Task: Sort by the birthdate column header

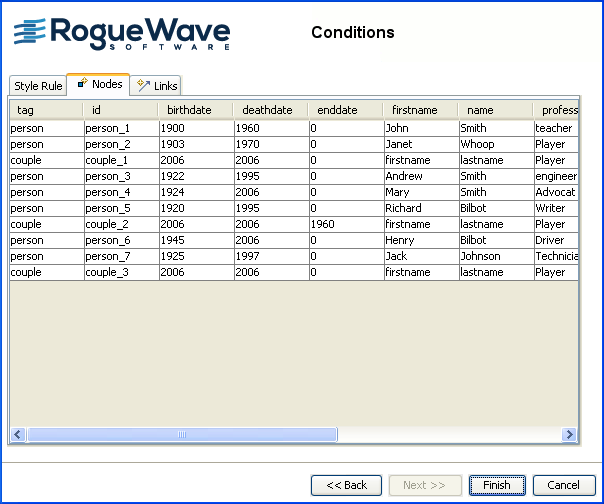Action: 195,110
